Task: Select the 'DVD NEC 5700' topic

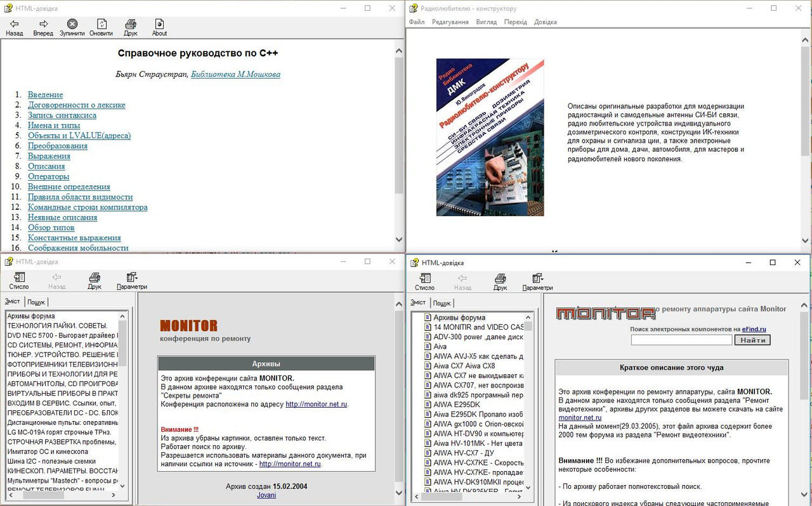Action: point(62,335)
